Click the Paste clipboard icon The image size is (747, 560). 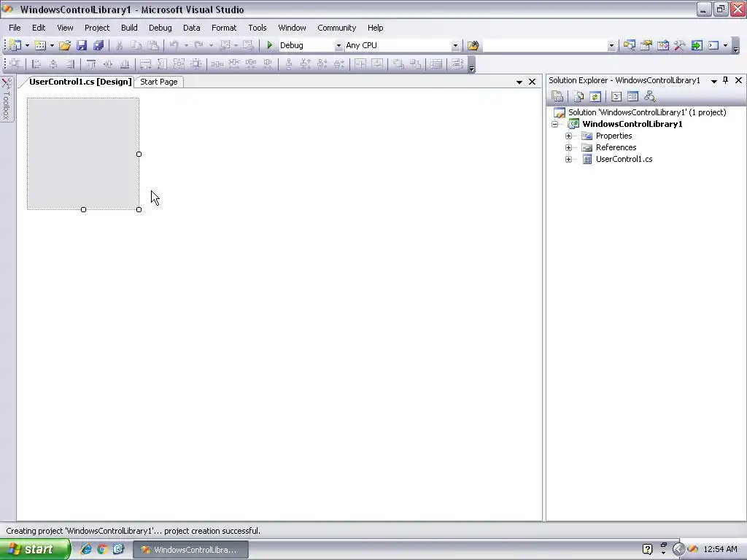pyautogui.click(x=153, y=45)
